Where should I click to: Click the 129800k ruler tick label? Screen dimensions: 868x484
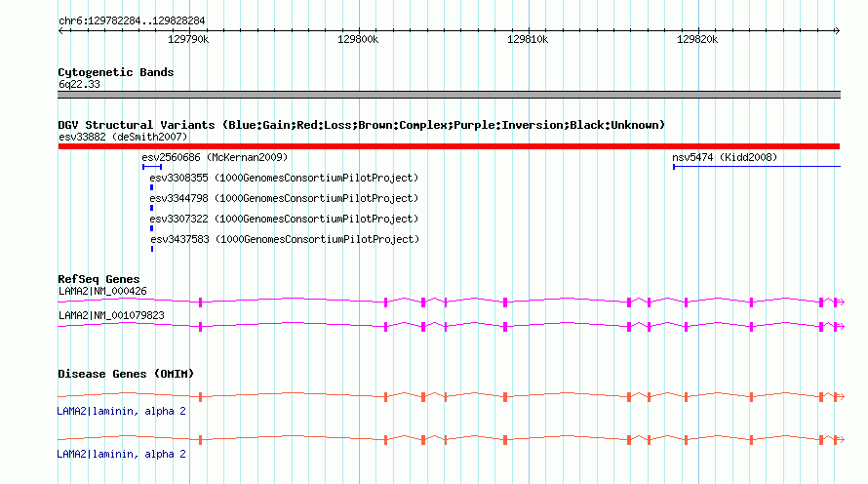[358, 39]
